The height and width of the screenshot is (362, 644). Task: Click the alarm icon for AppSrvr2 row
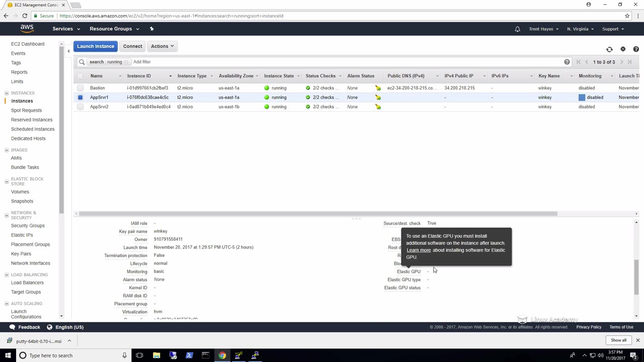click(378, 107)
